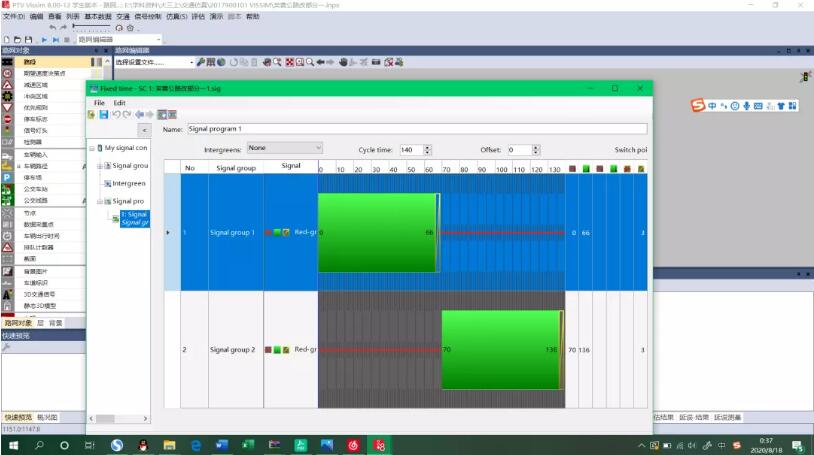Toggle signal program view icon in editor toolbar

point(162,115)
